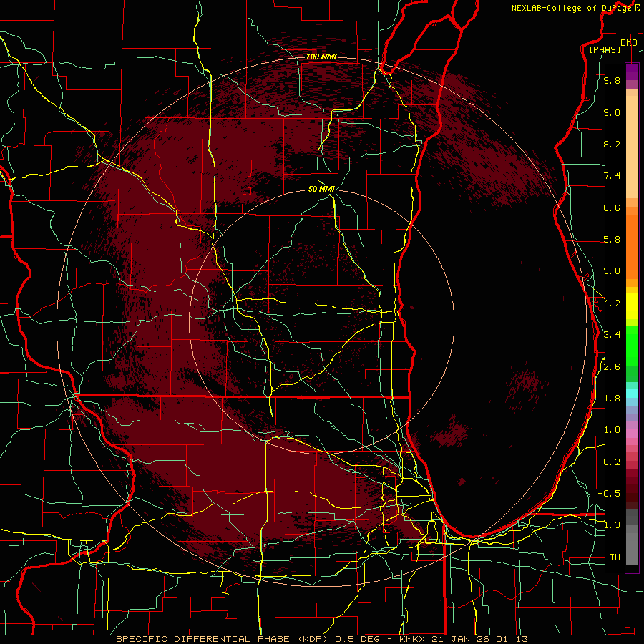Click the TH scale label

[615, 557]
